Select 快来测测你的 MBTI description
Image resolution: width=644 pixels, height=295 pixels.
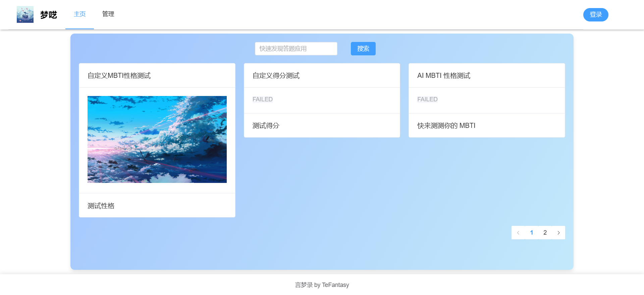coord(446,126)
